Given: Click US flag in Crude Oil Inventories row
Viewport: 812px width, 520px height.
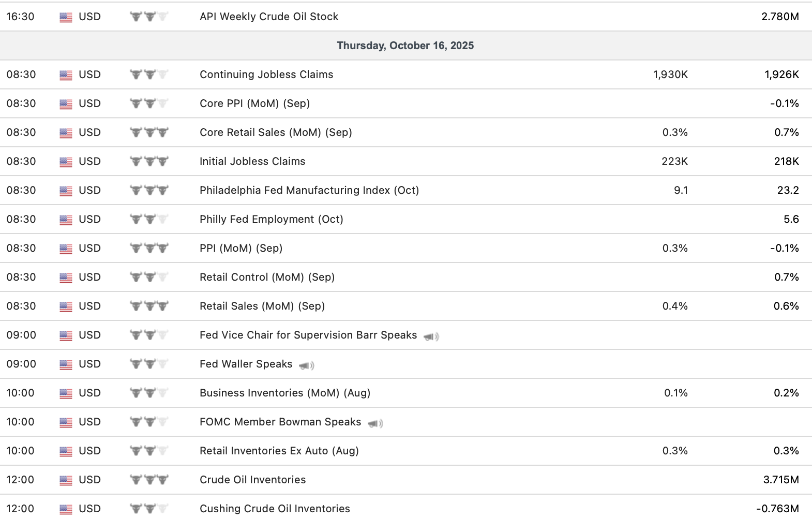Looking at the screenshot, I should point(66,480).
